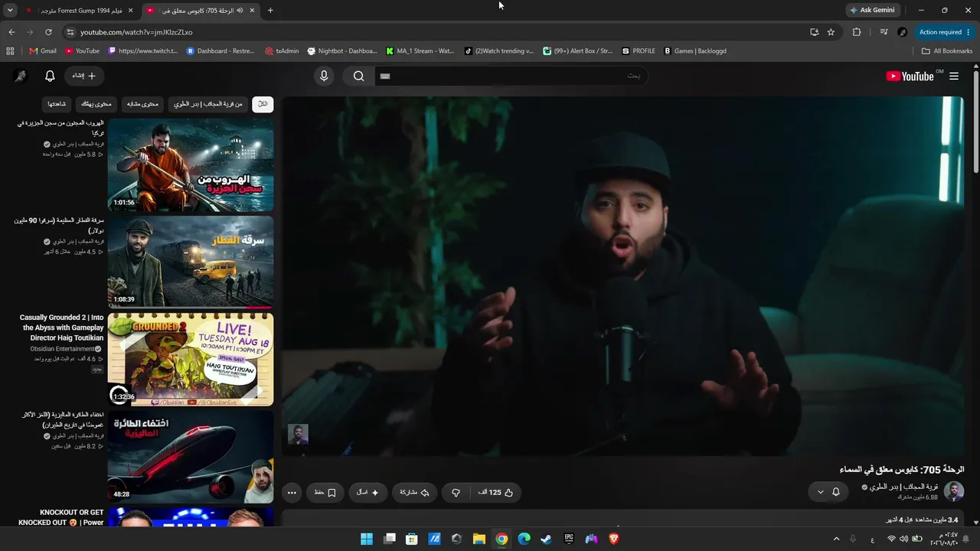Open the 'سرقة القطار' thumbnail
The height and width of the screenshot is (551, 980).
191,262
